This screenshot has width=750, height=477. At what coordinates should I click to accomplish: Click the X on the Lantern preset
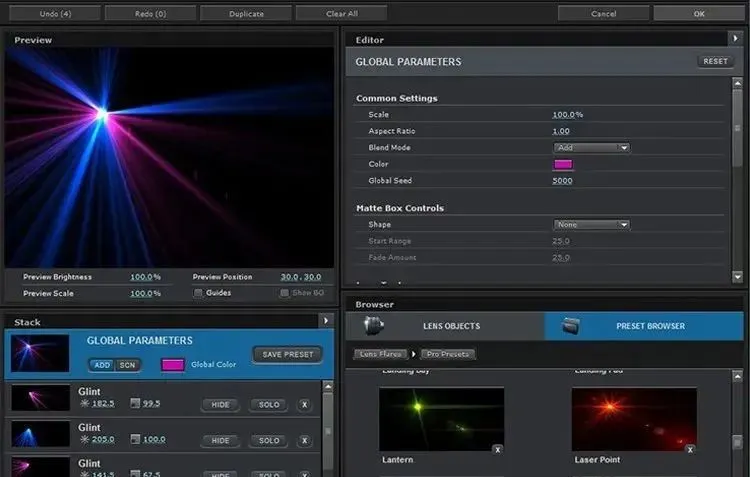coord(497,450)
